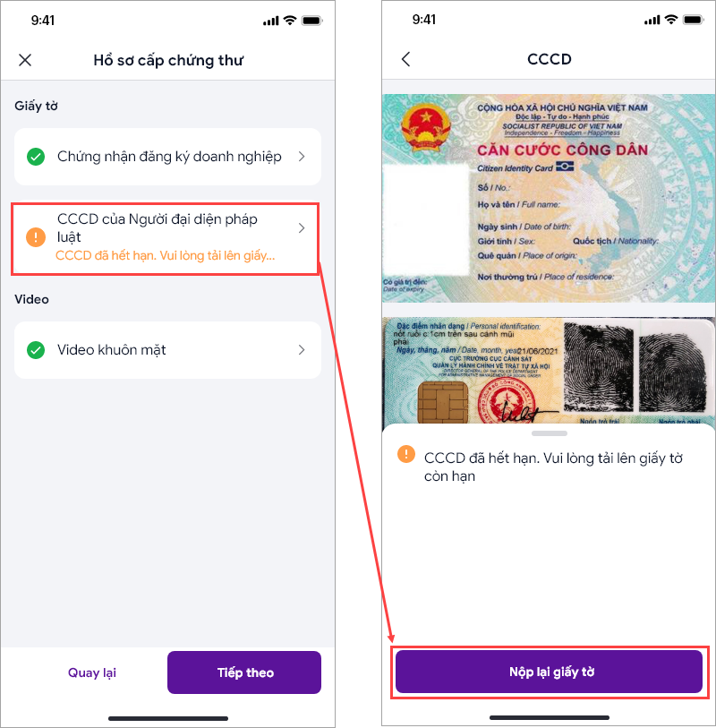Click the Wi-Fi status icon on left phone
This screenshot has width=716, height=728.
click(x=290, y=21)
